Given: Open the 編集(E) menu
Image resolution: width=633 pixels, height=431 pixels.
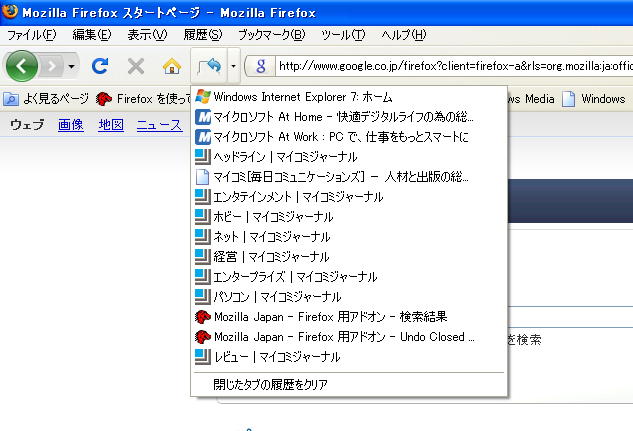Looking at the screenshot, I should pos(92,35).
